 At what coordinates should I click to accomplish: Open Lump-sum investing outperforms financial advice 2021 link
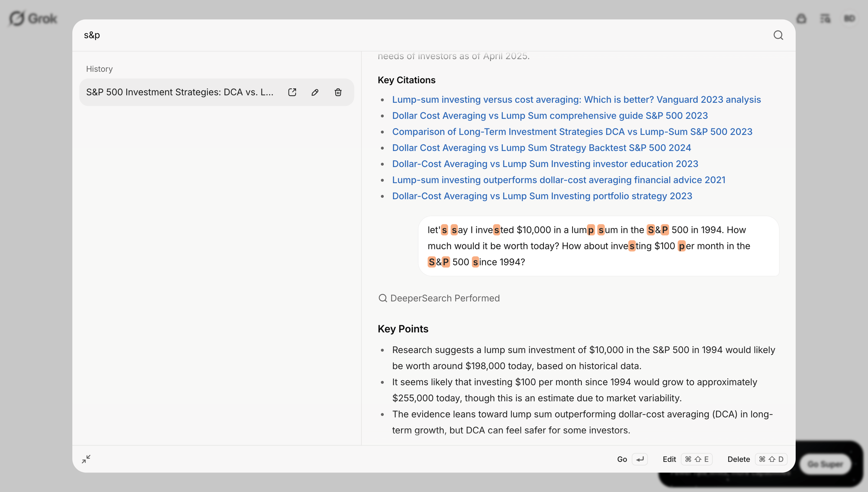tap(559, 180)
